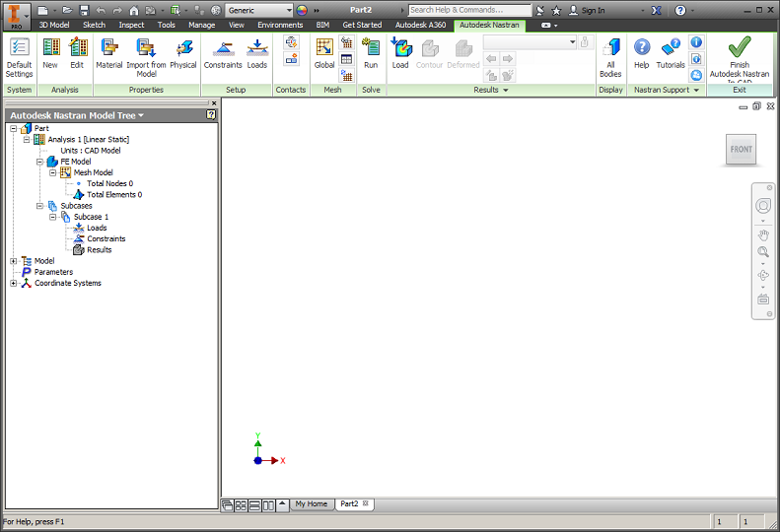Screen dimensions: 780x532
Task: Click the Open folder icon in quick access toolbar
Action: (67, 10)
